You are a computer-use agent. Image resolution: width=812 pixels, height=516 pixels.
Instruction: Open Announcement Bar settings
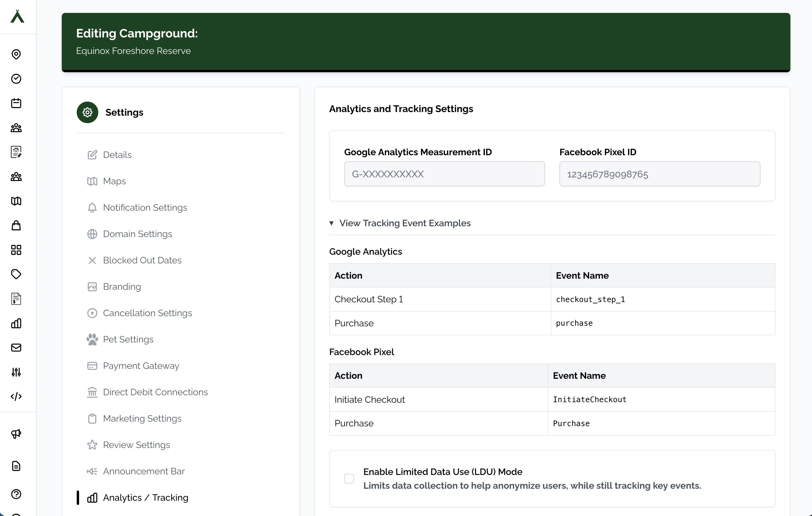click(x=144, y=471)
